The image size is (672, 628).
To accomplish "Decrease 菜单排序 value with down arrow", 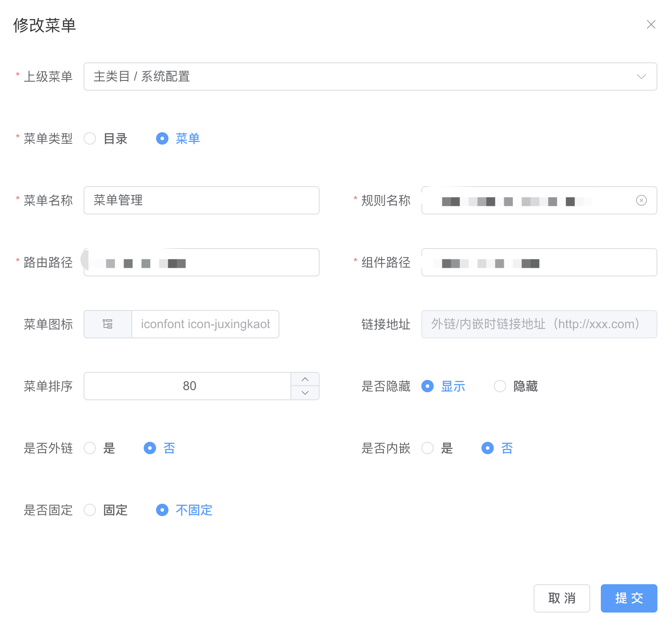I will (305, 393).
